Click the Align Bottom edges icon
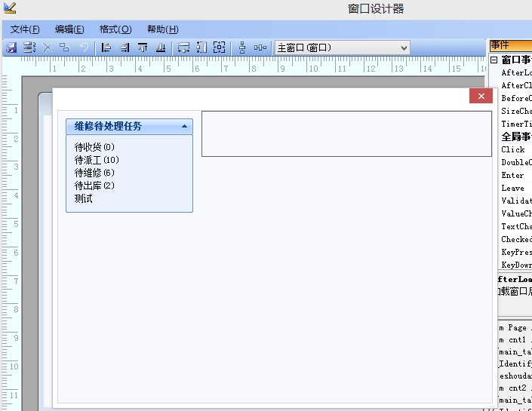The image size is (532, 411). click(161, 48)
